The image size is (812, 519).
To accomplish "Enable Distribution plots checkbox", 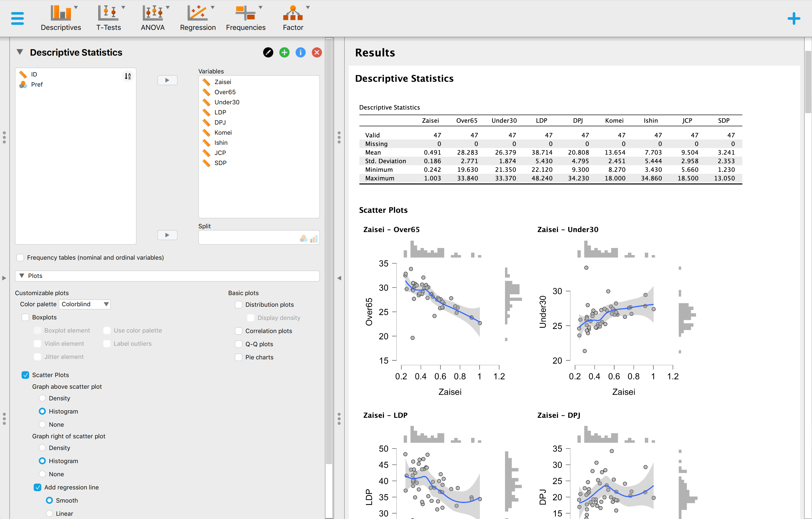I will coord(238,304).
